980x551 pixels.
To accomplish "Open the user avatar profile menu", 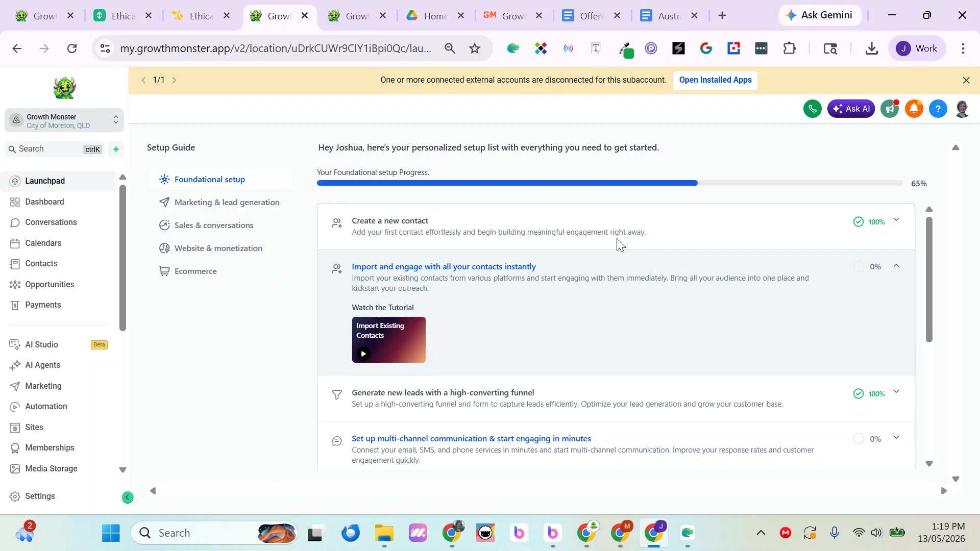I will tap(962, 109).
